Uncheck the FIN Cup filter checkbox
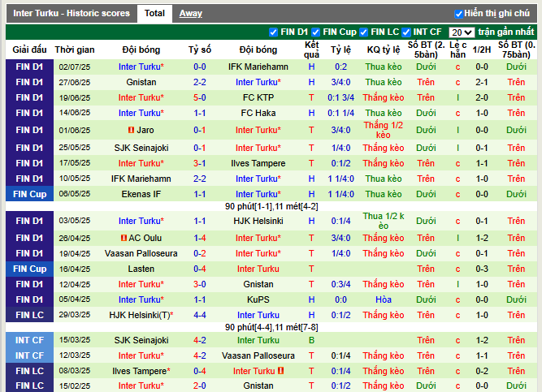This screenshot has width=542, height=392. pyautogui.click(x=315, y=32)
